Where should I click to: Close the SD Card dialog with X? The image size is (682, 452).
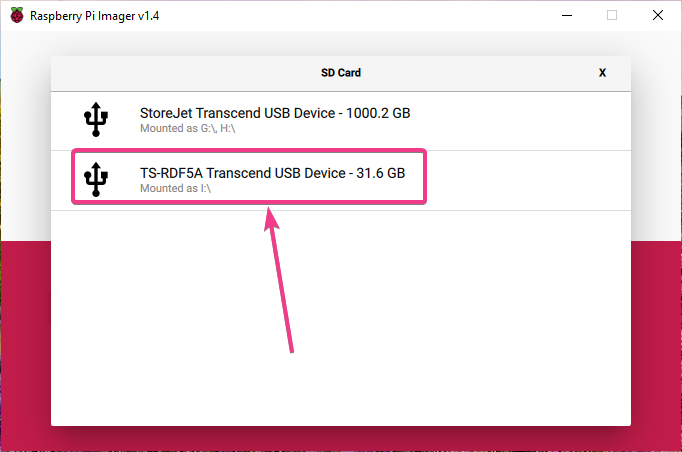602,73
